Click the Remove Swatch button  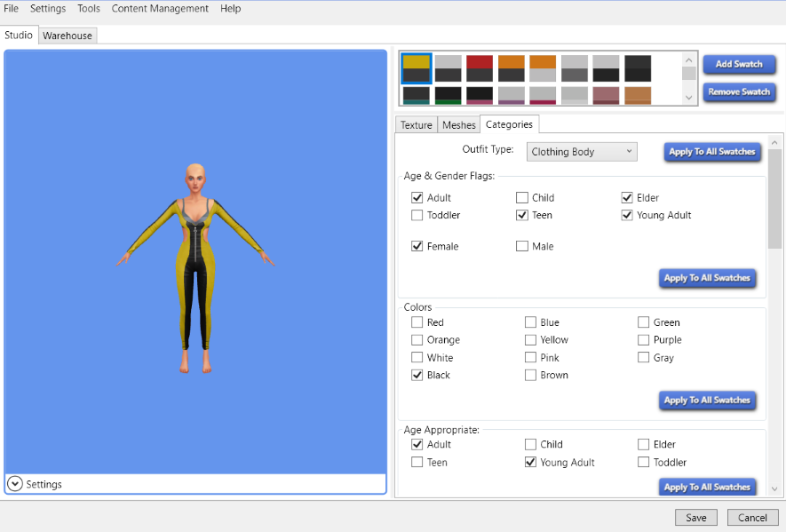click(739, 91)
